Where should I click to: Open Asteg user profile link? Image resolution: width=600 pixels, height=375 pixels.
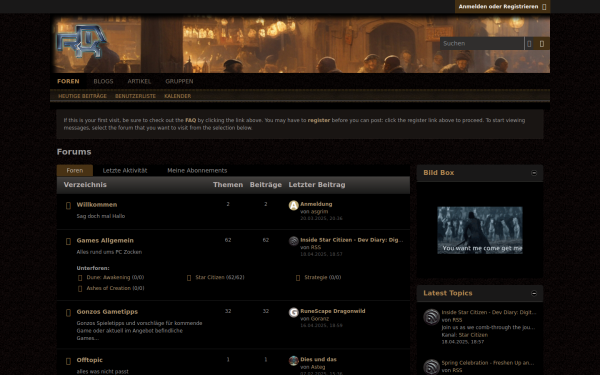point(318,367)
